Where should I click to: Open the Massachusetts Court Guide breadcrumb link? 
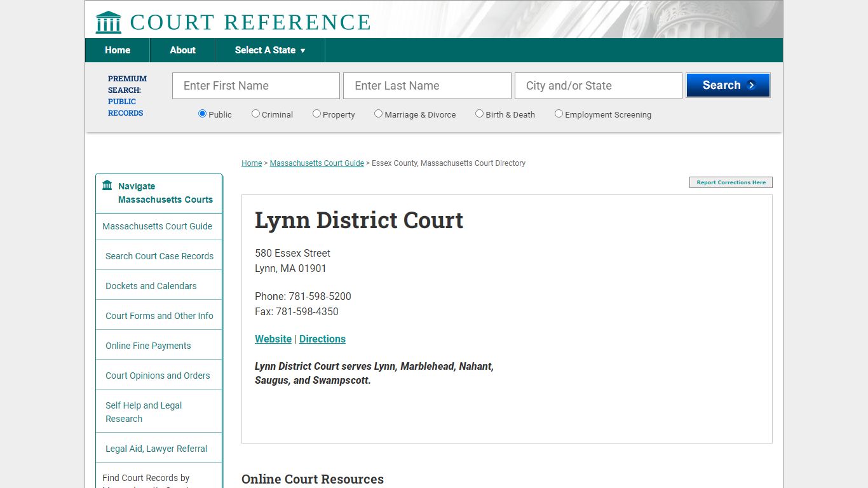coord(316,163)
